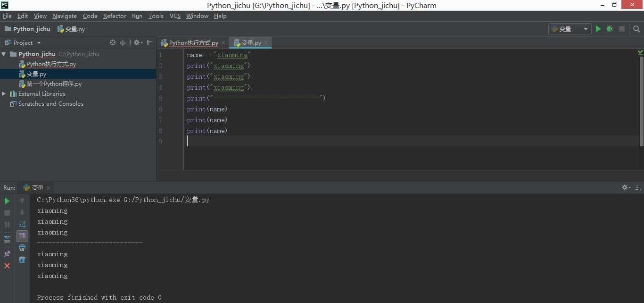Toggle scroll to end in console
The width and height of the screenshot is (644, 303).
point(22,236)
